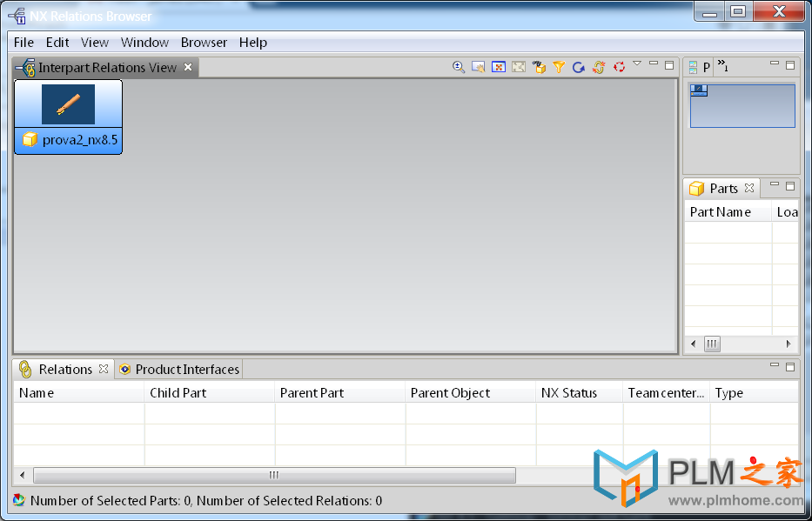Viewport: 812px width, 521px height.
Task: Sort by the Parent Part column header
Action: tap(340, 393)
